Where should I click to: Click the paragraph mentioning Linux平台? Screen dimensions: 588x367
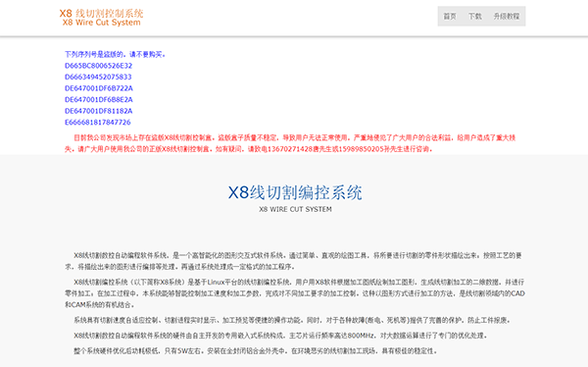(x=294, y=293)
